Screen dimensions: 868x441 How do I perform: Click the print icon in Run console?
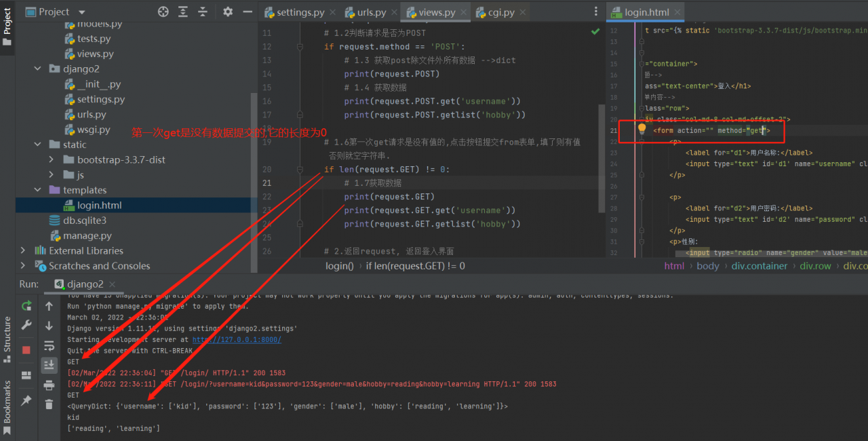coord(49,385)
